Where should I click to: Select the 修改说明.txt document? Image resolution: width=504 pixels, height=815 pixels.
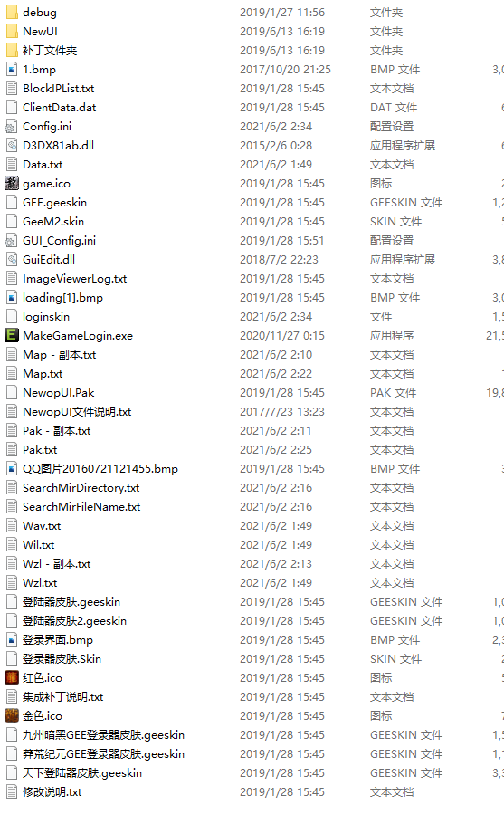pyautogui.click(x=52, y=792)
